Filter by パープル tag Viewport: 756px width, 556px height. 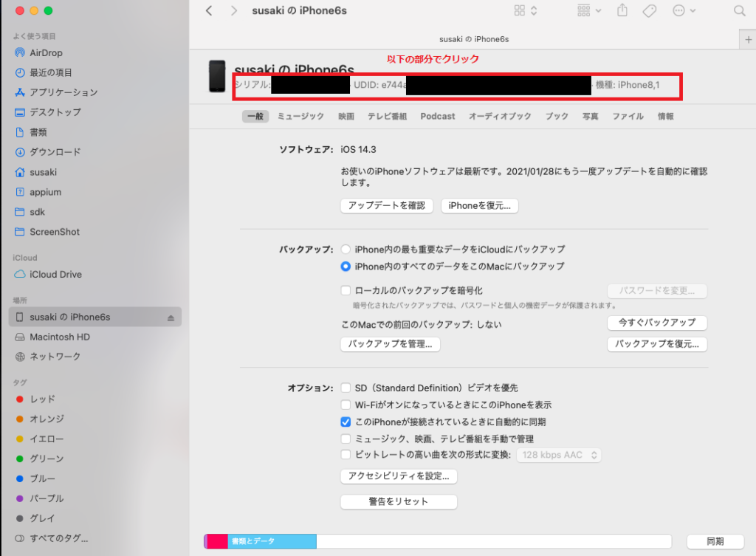point(47,498)
